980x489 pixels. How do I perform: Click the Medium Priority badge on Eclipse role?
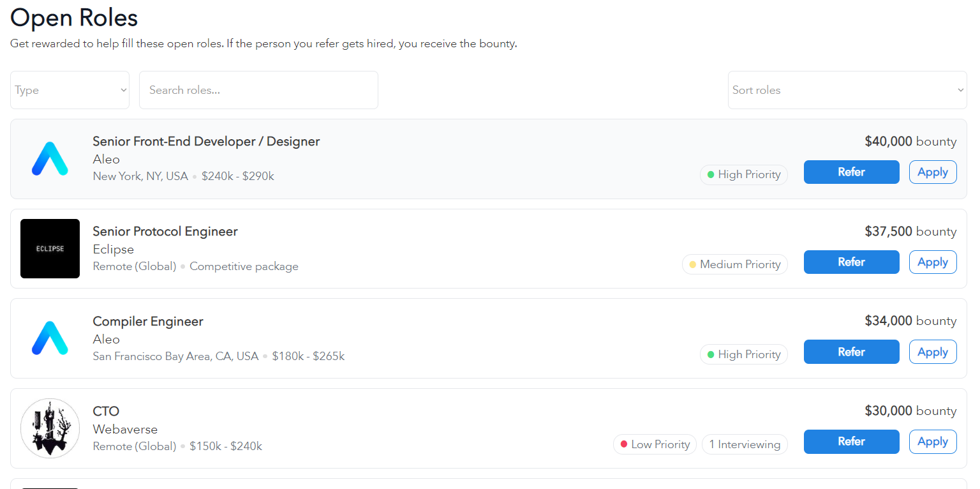[x=734, y=264]
